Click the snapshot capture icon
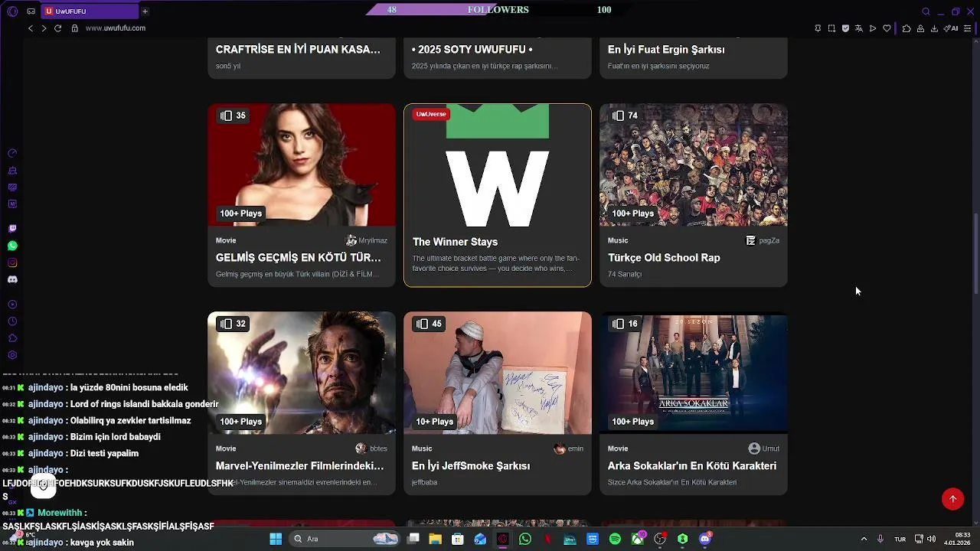 point(831,28)
